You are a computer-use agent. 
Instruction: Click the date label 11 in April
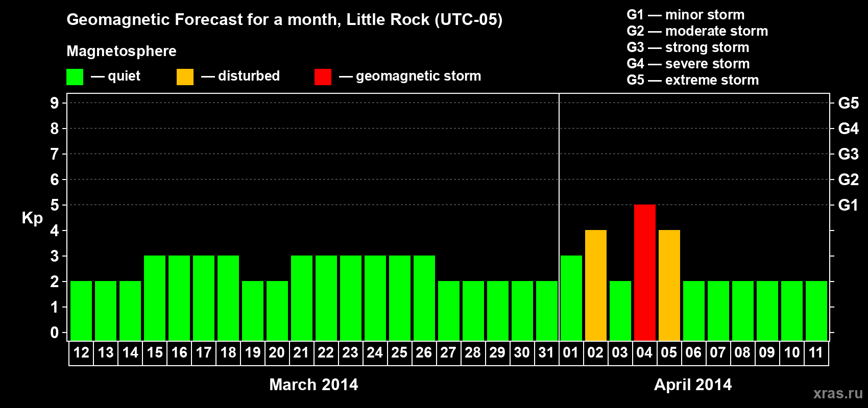point(816,352)
